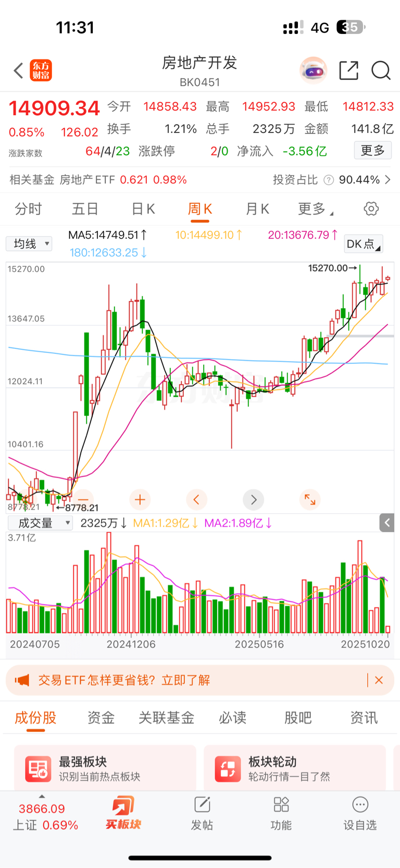Zoom in chart with plus icon
The width and height of the screenshot is (400, 868).
pos(140,499)
